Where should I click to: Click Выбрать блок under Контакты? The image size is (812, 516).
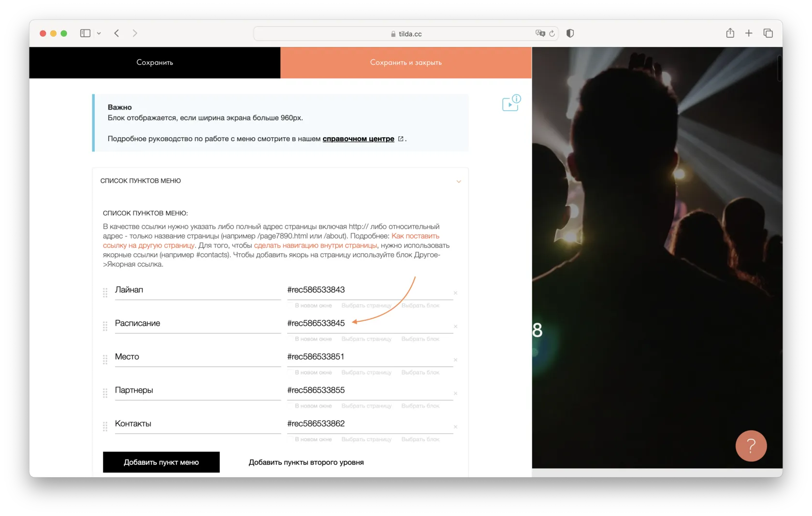420,440
